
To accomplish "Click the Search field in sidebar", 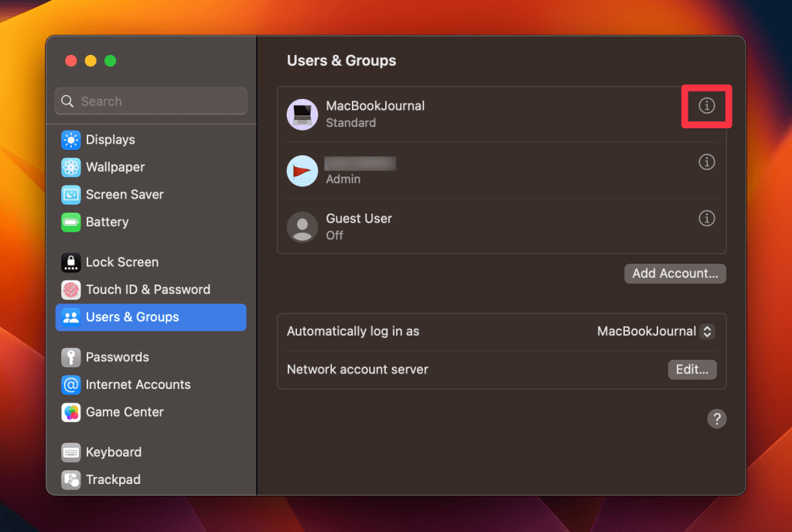I will point(151,101).
